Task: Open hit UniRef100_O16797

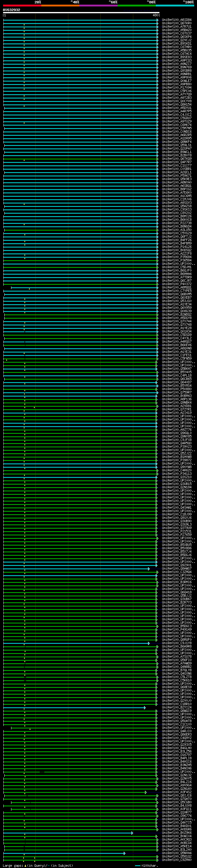Action: coord(177,755)
